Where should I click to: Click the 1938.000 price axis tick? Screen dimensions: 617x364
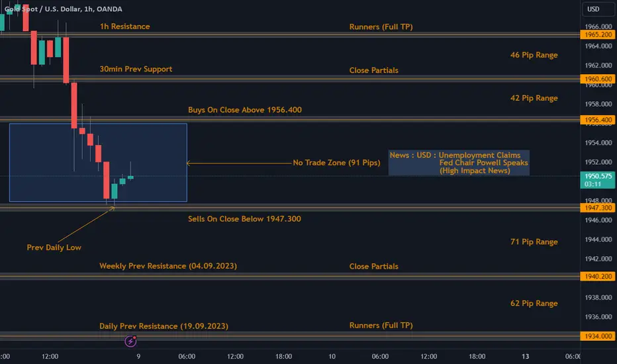pos(598,298)
